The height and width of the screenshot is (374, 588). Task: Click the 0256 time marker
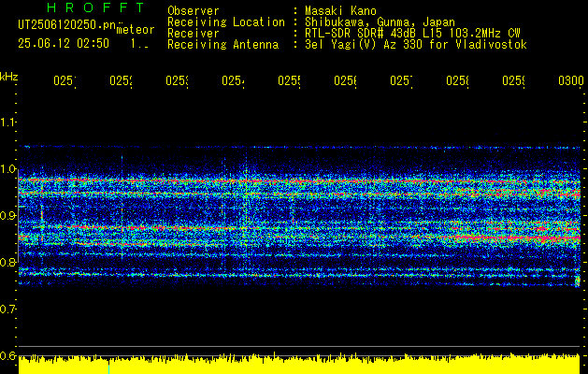tap(345, 80)
